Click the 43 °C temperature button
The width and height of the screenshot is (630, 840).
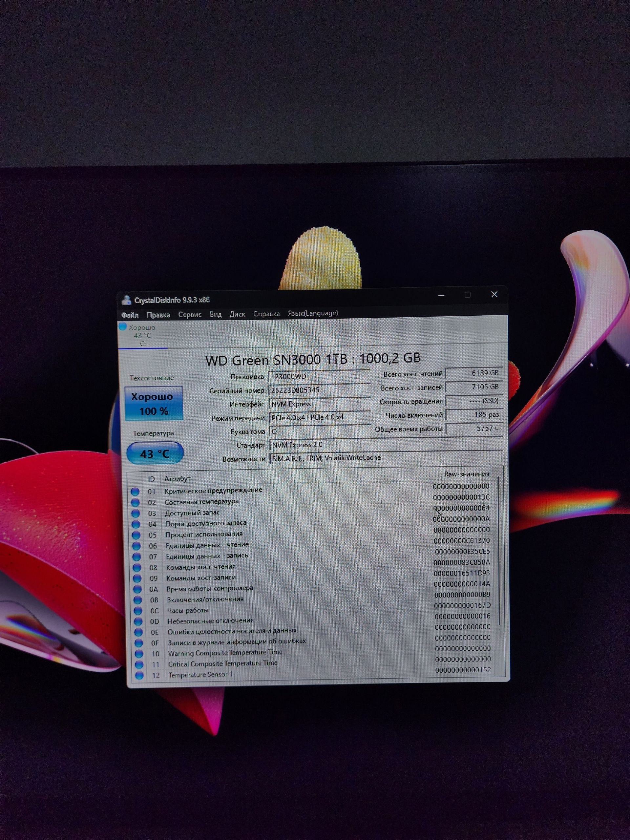point(155,453)
